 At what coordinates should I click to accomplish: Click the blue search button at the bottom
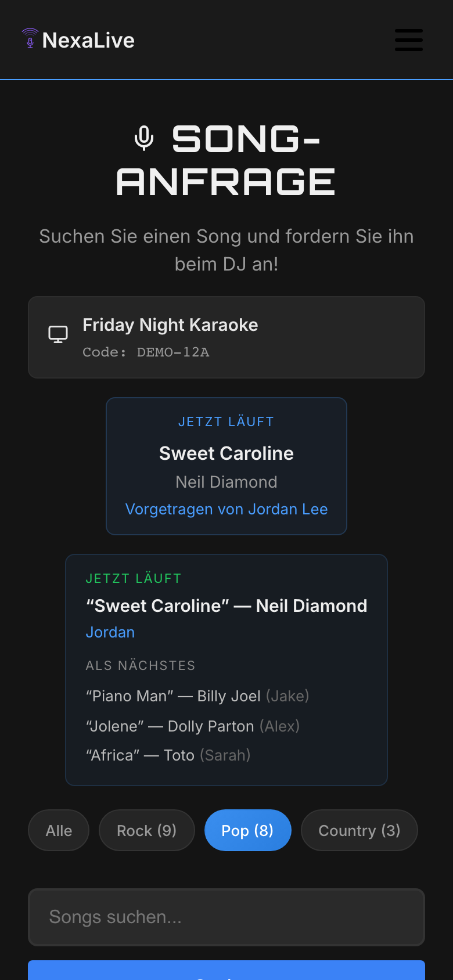(x=227, y=971)
